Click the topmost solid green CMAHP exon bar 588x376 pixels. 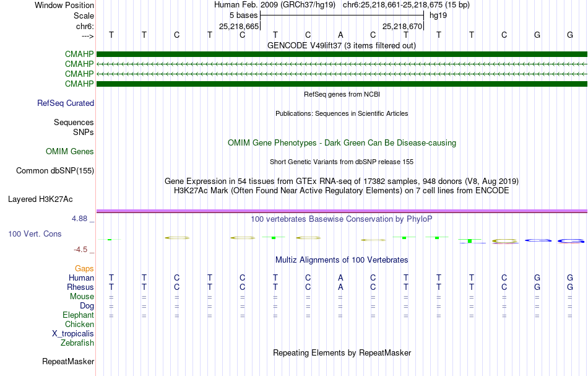pos(342,54)
